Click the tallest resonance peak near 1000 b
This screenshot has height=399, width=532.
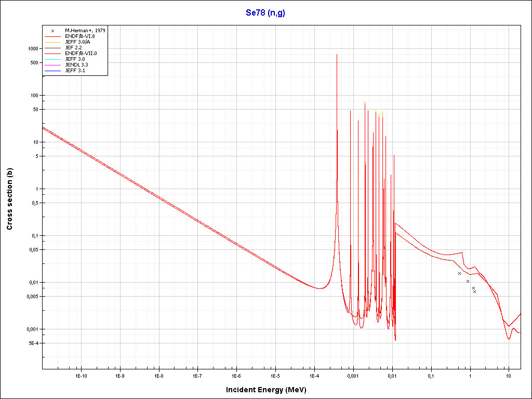[x=337, y=55]
